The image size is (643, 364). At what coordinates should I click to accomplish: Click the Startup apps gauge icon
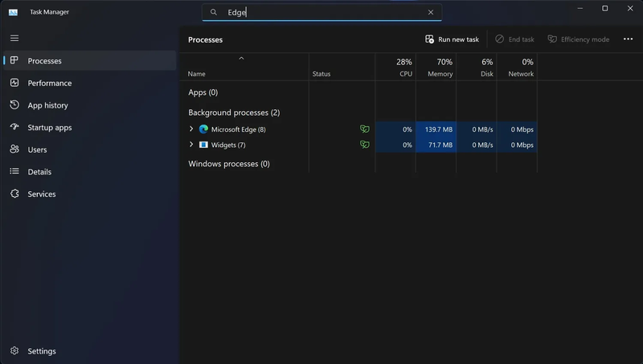click(x=14, y=127)
